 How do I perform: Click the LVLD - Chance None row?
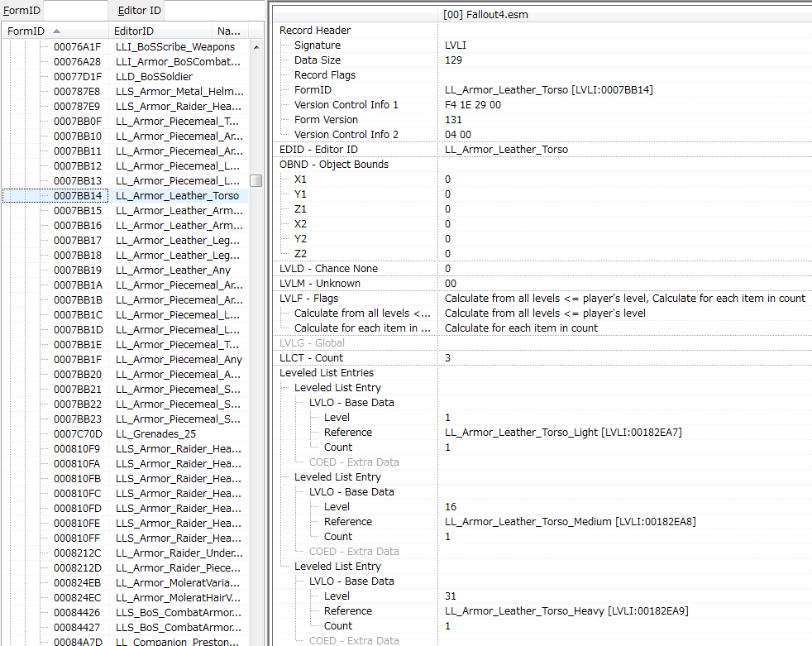(542, 269)
